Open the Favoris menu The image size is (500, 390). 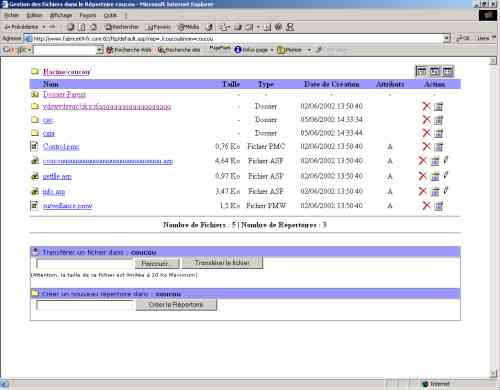(88, 15)
